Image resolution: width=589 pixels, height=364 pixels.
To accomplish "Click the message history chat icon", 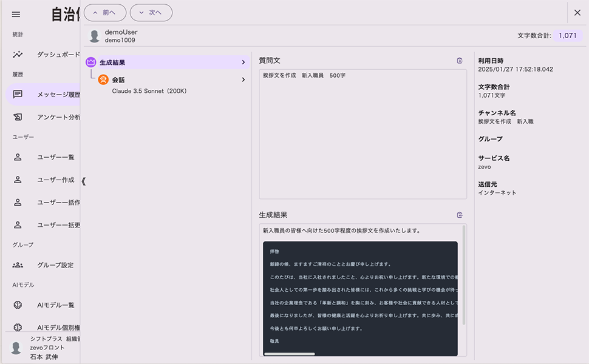I will pos(18,94).
